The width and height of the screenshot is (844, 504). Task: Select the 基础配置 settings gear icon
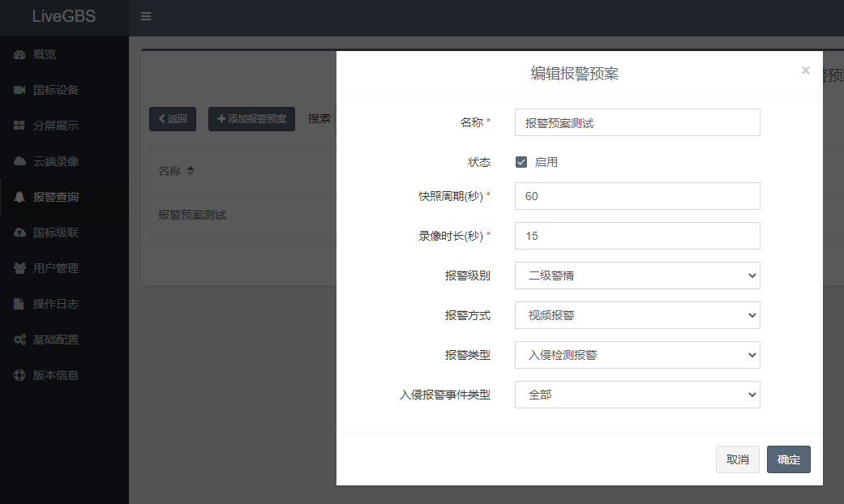coord(18,339)
